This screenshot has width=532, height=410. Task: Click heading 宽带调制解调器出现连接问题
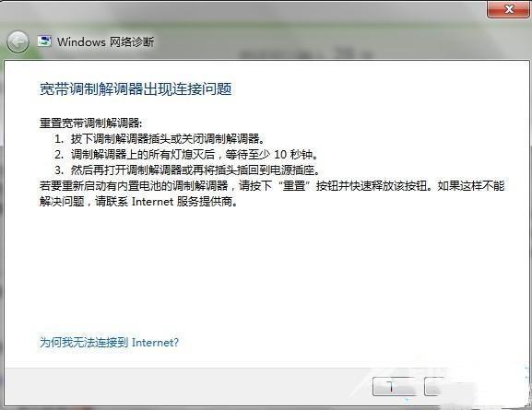[136, 89]
